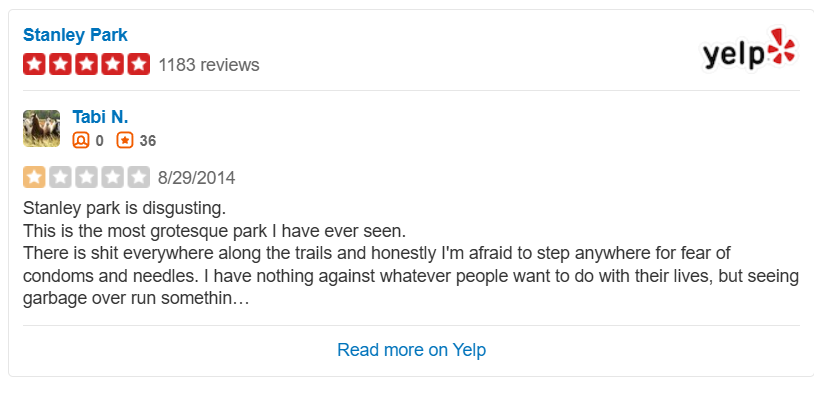Screen dimensions: 821x393
Task: Click the orange star reviews icon
Action: pyautogui.click(x=125, y=140)
